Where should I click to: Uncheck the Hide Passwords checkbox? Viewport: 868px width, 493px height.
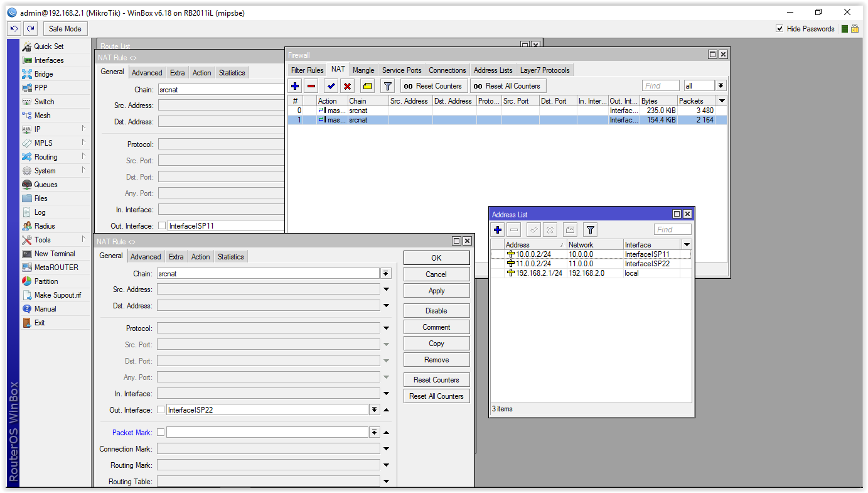point(779,28)
